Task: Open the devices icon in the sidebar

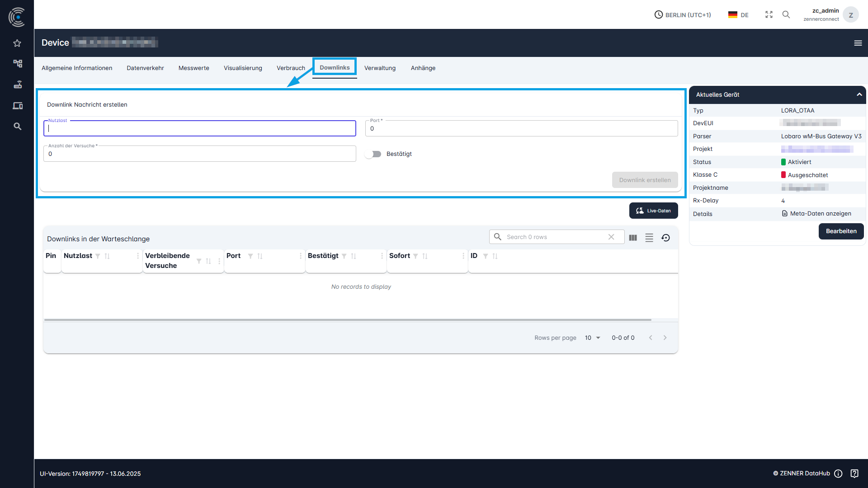Action: click(x=17, y=105)
